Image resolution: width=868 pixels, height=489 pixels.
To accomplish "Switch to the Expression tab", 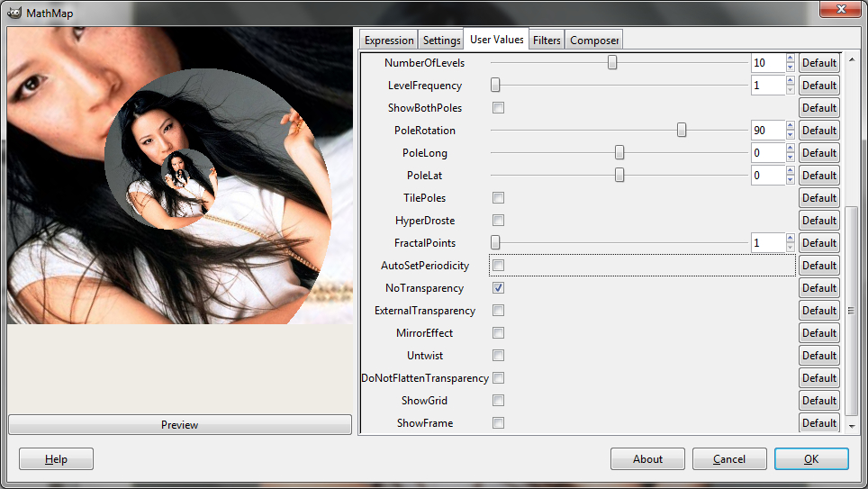I will click(389, 40).
